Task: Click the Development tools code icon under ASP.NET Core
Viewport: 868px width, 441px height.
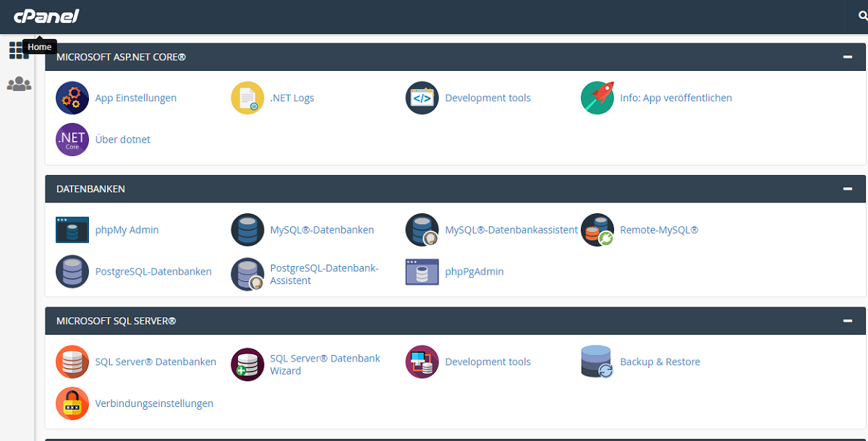Action: [422, 98]
